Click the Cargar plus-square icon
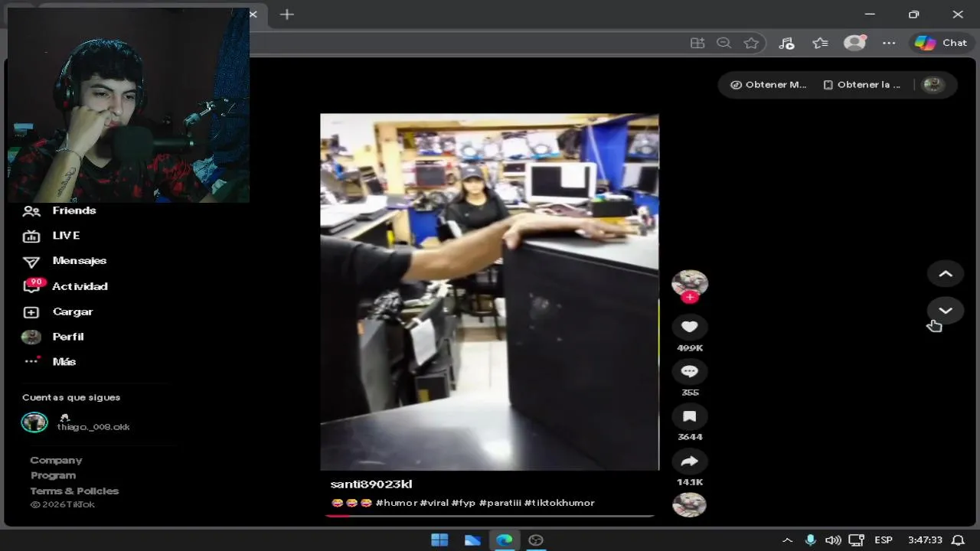 (31, 312)
